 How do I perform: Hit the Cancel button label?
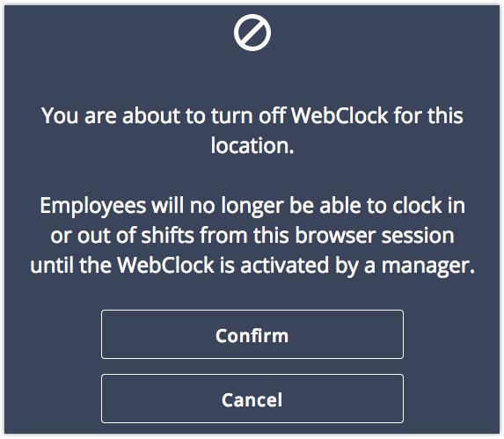point(252,400)
